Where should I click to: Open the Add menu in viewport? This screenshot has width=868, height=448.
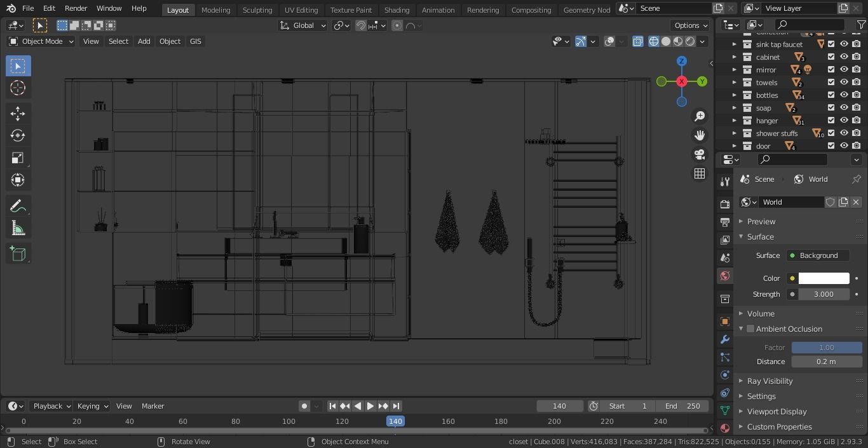tap(144, 41)
